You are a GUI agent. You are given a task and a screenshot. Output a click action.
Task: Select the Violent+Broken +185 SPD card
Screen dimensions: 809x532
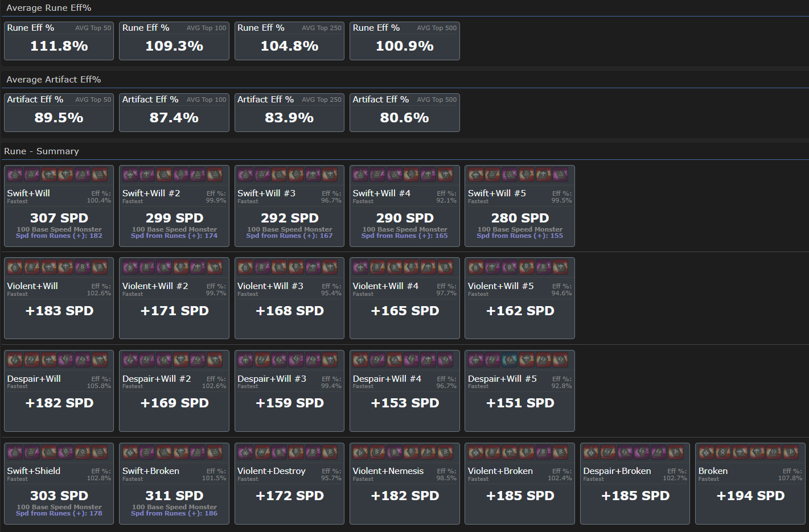pyautogui.click(x=520, y=484)
